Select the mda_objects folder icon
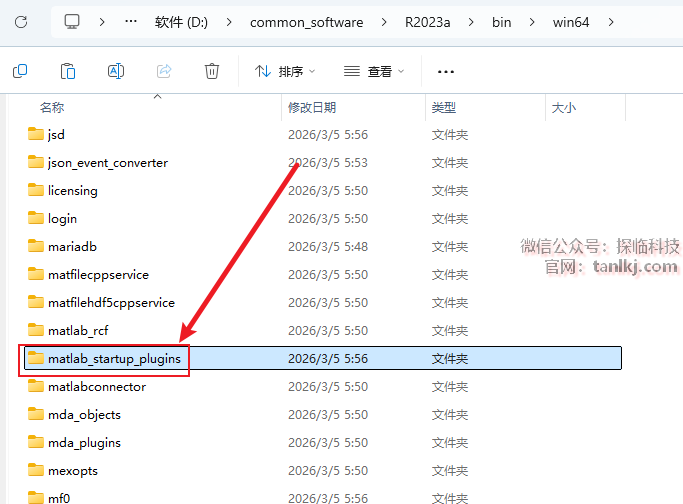The image size is (683, 504). coord(36,413)
